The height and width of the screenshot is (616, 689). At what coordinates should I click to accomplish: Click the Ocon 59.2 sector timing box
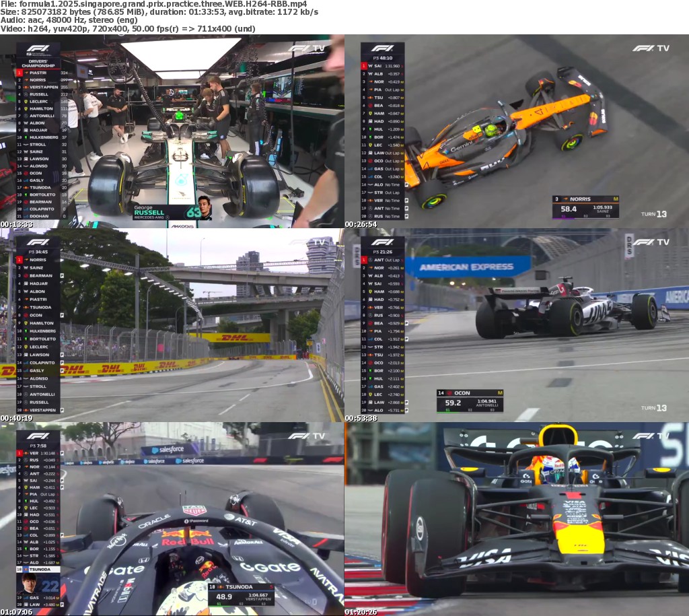(x=469, y=401)
